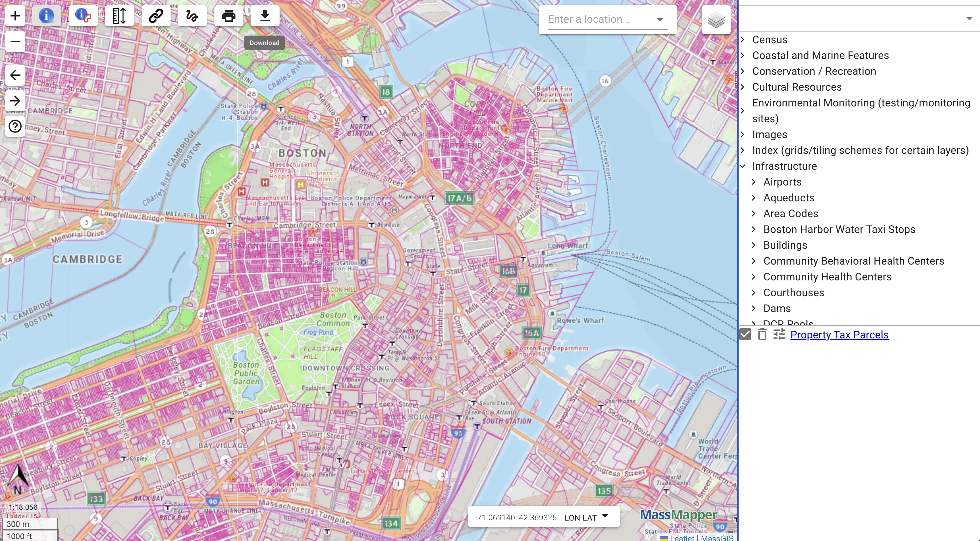Expand Community Behavioral Health Centers
The image size is (980, 541).
pyautogui.click(x=754, y=260)
